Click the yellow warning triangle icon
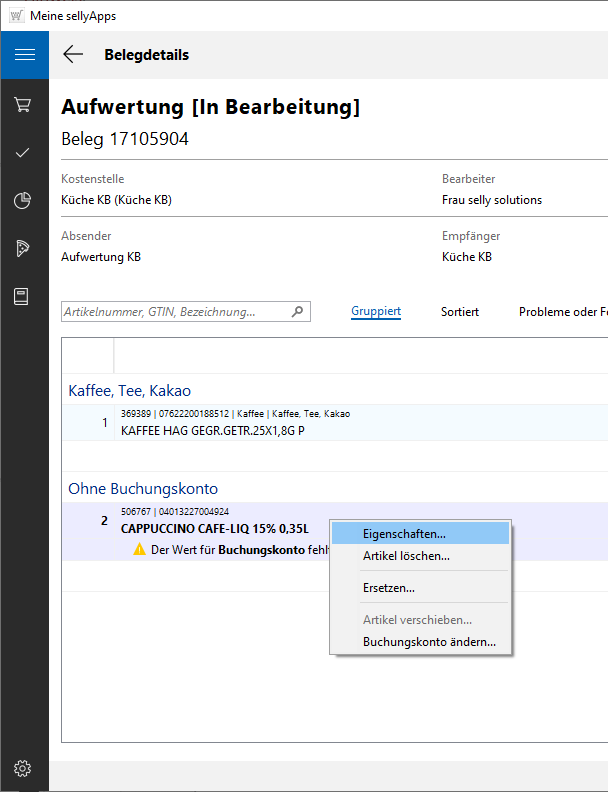 tap(140, 549)
